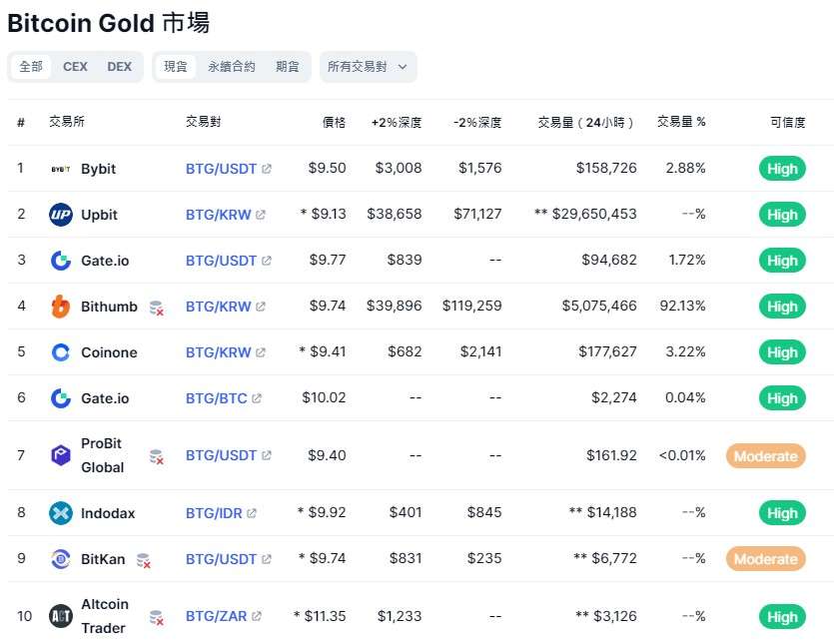Click the Coinone exchange logo icon
The image size is (834, 644).
coord(60,352)
